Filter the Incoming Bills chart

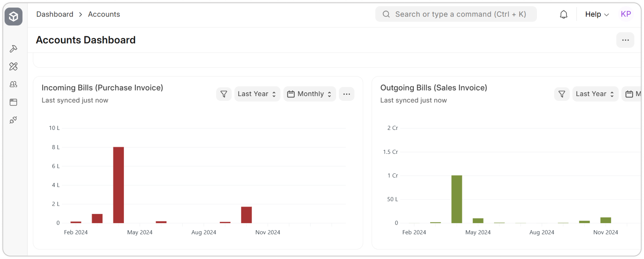224,94
